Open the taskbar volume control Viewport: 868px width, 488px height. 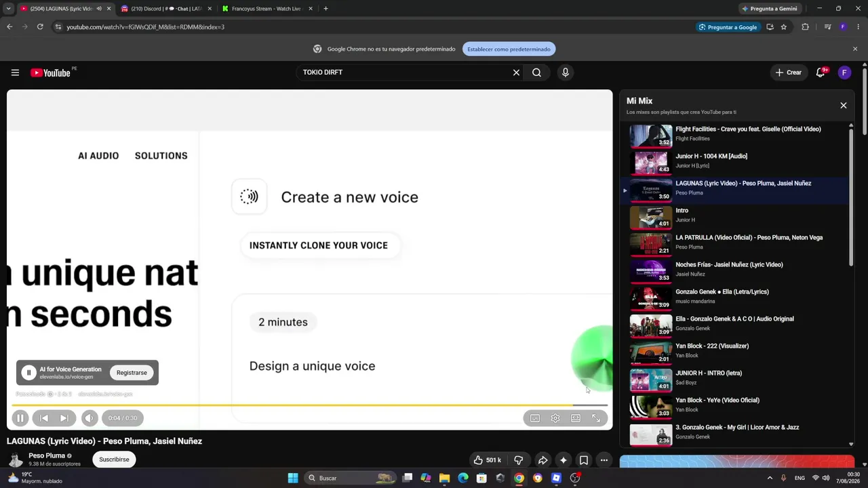(826, 478)
